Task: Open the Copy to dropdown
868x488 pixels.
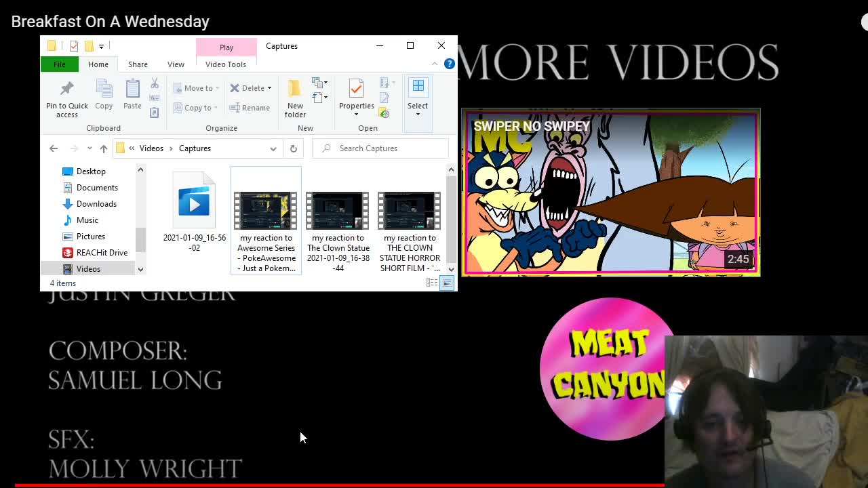Action: [x=195, y=108]
